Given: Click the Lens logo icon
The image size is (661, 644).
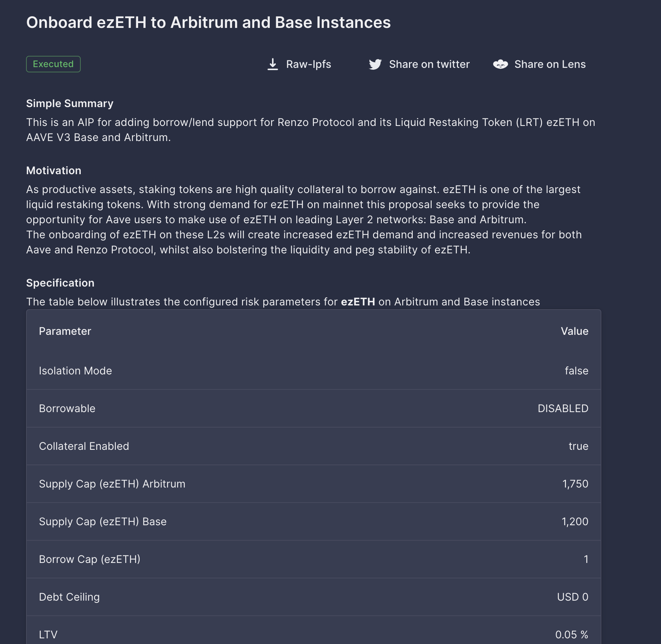Looking at the screenshot, I should (x=500, y=64).
